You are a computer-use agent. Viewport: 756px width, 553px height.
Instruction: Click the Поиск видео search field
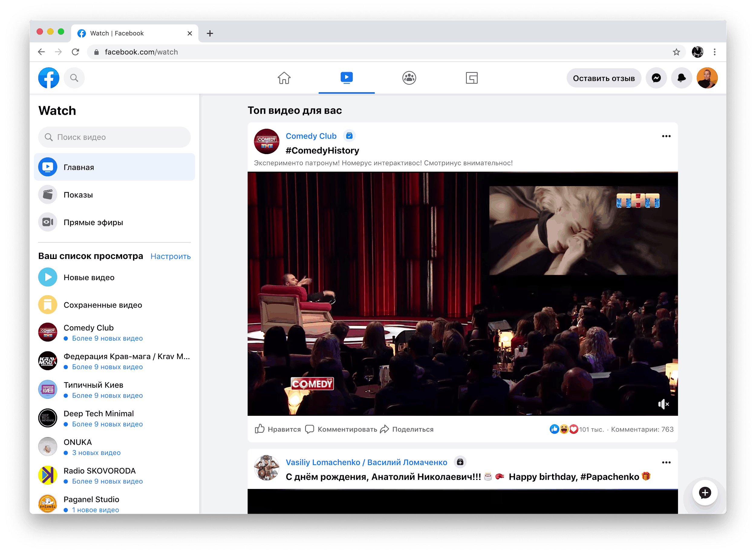[x=115, y=137]
